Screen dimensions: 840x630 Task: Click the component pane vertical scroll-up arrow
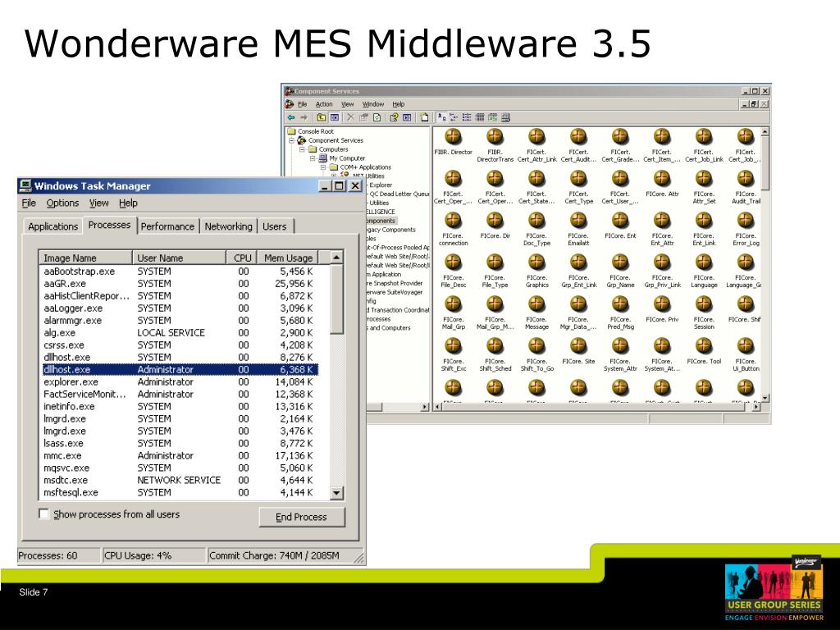[x=765, y=132]
